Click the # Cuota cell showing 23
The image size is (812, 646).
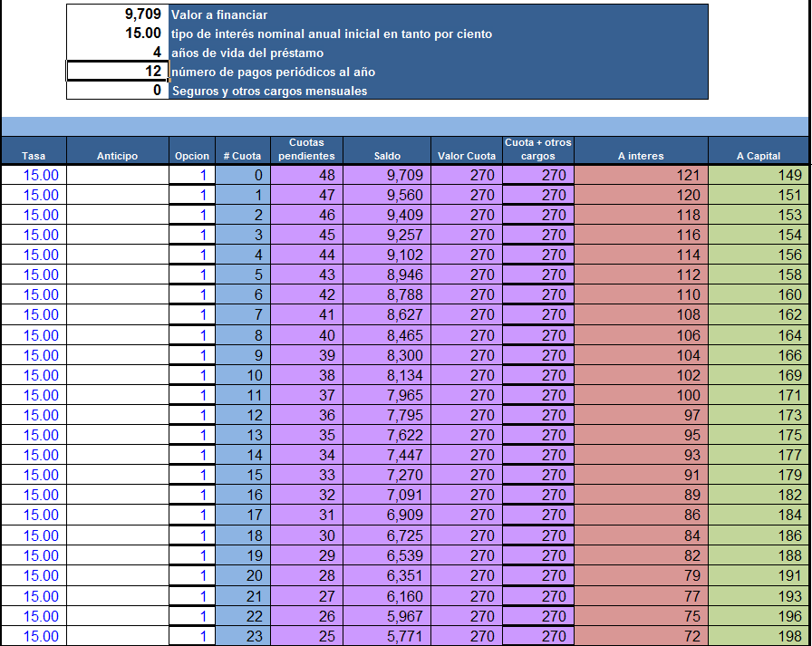click(242, 636)
